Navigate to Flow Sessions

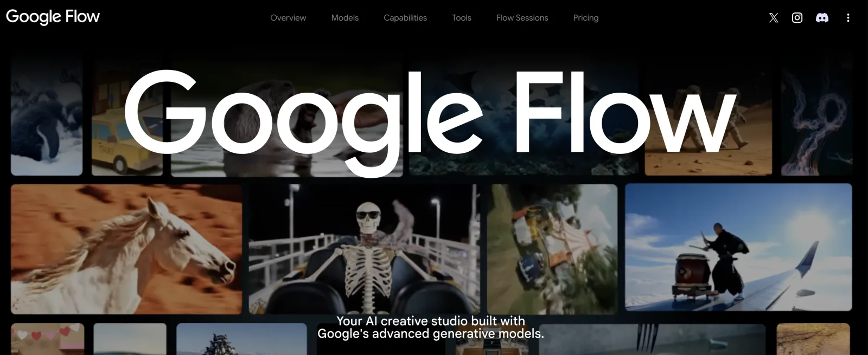[x=522, y=18]
